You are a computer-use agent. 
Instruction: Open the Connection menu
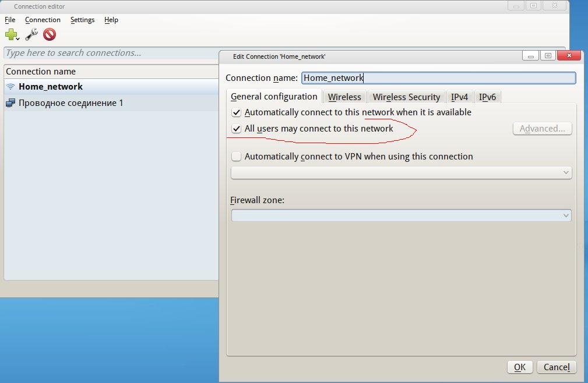pos(43,20)
